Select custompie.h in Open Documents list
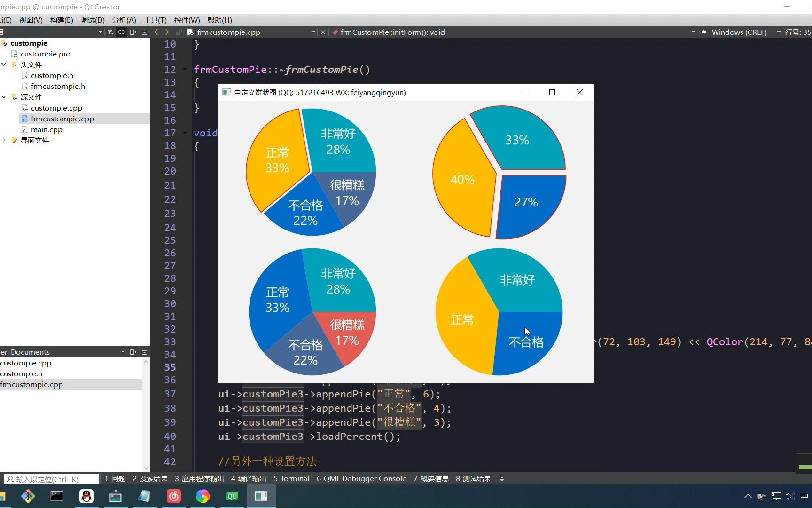The image size is (812, 508). (x=22, y=373)
